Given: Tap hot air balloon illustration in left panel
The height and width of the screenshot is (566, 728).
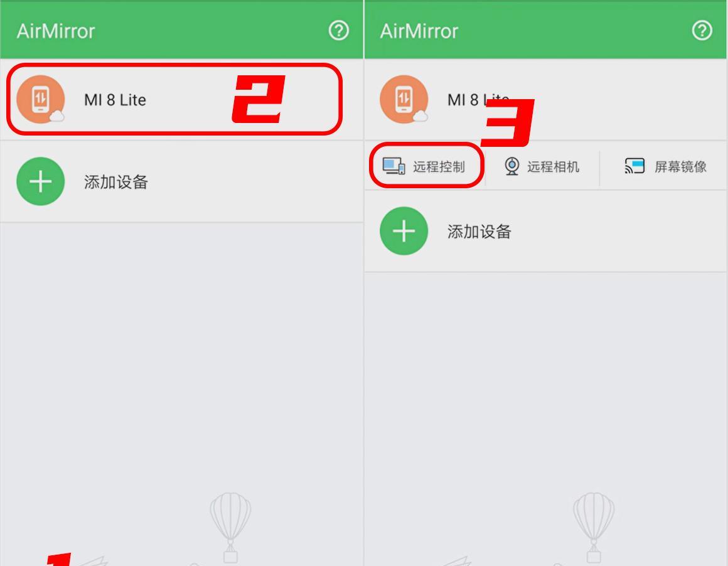Looking at the screenshot, I should tap(230, 528).
